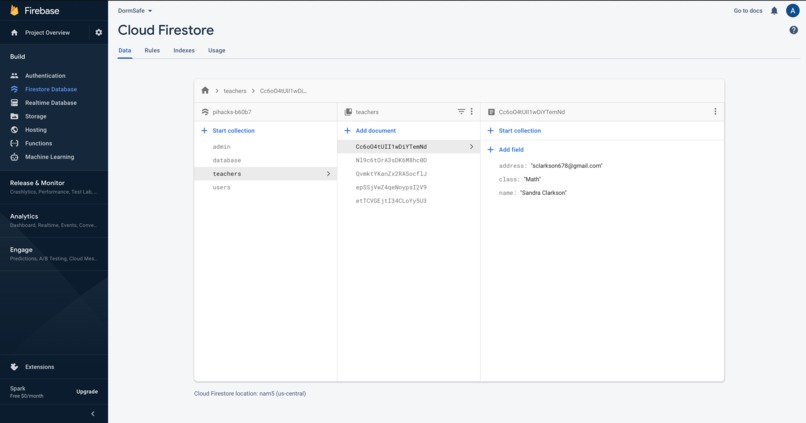Image resolution: width=806 pixels, height=423 pixels.
Task: Click the Hosting globe icon
Action: [x=14, y=130]
